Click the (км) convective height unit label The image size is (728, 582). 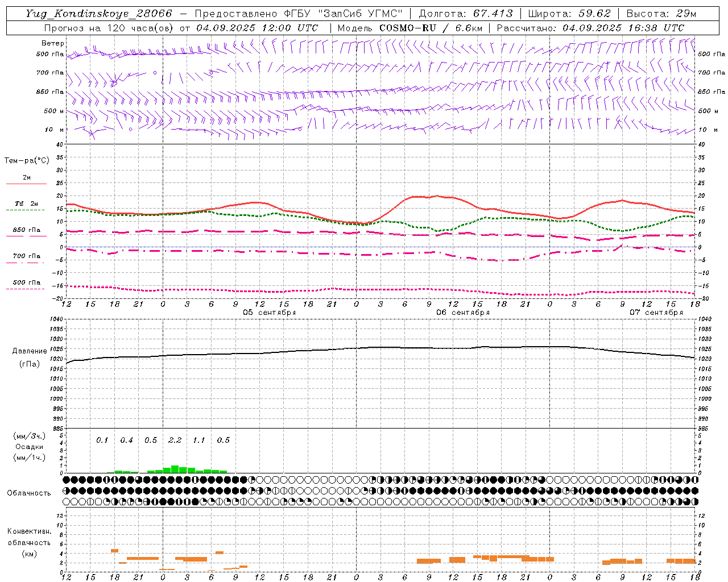click(x=30, y=554)
